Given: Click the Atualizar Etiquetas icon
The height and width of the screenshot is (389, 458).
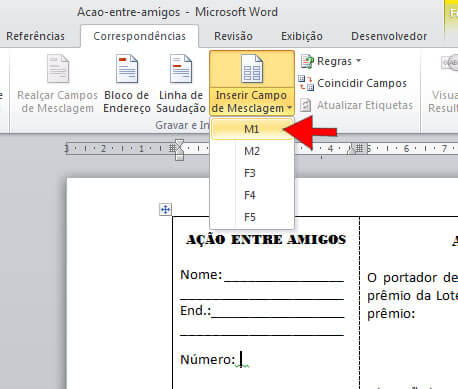Looking at the screenshot, I should [305, 105].
